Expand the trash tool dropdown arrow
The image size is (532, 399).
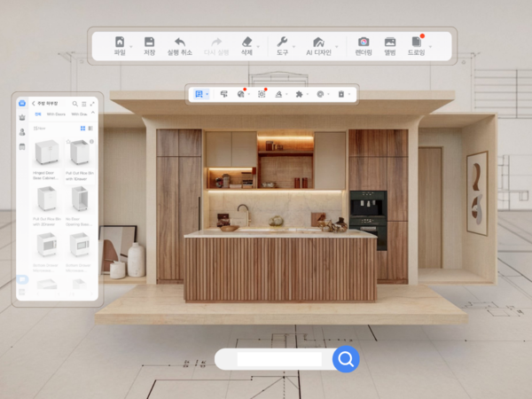(x=350, y=94)
